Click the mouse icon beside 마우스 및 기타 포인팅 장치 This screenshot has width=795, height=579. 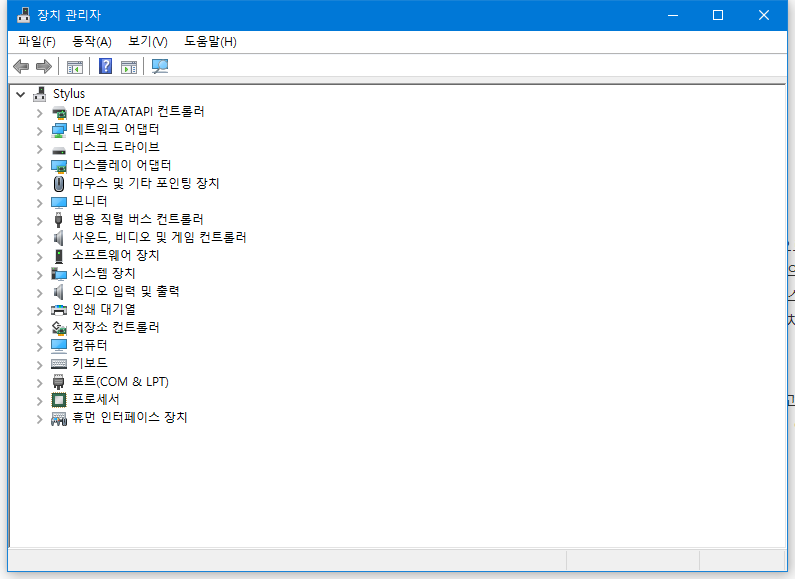pyautogui.click(x=59, y=184)
